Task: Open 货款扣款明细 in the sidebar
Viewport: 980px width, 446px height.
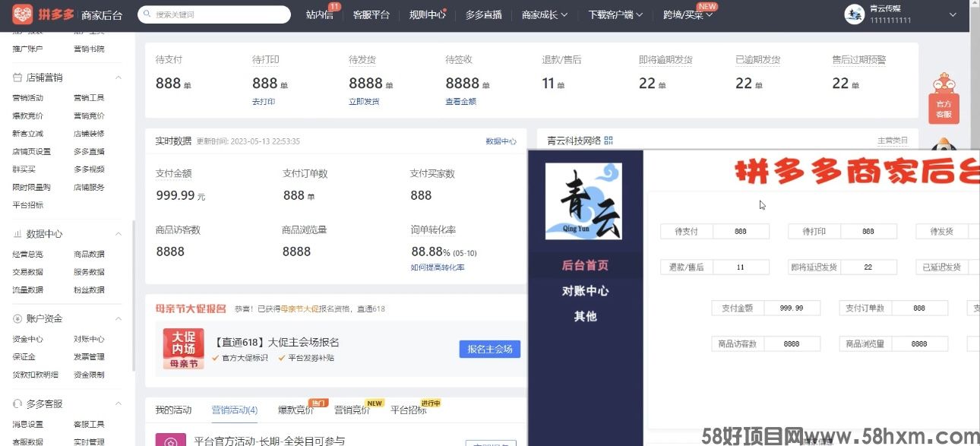Action: [36, 375]
